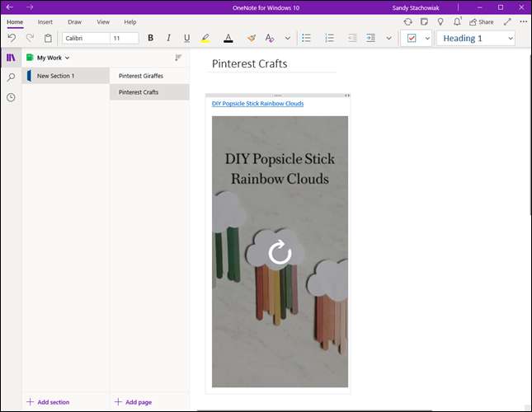Click the To Do tag checkbox
The image size is (532, 412).
pos(412,38)
